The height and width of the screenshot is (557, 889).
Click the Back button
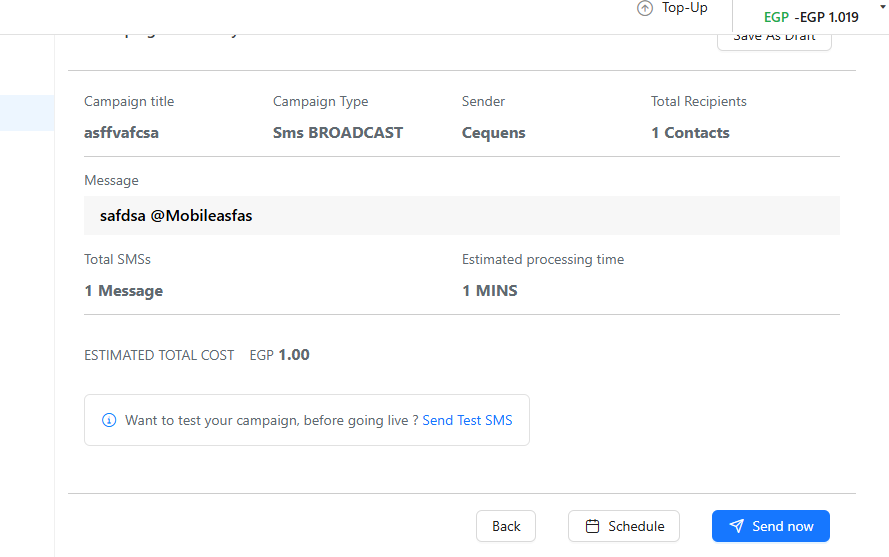[x=506, y=526]
